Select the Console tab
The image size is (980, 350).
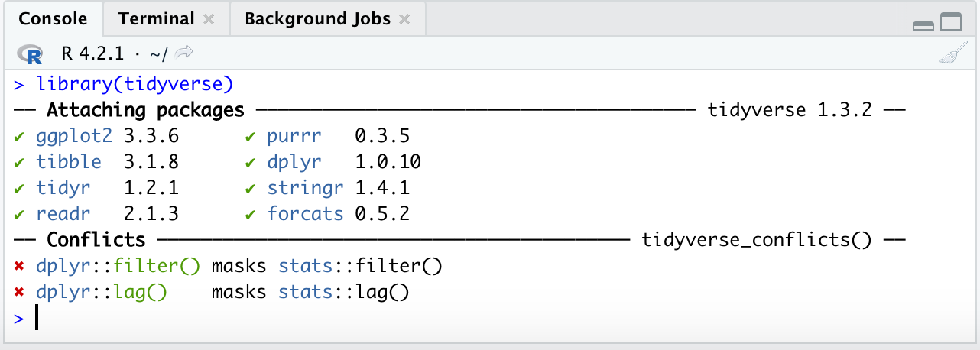[x=52, y=19]
